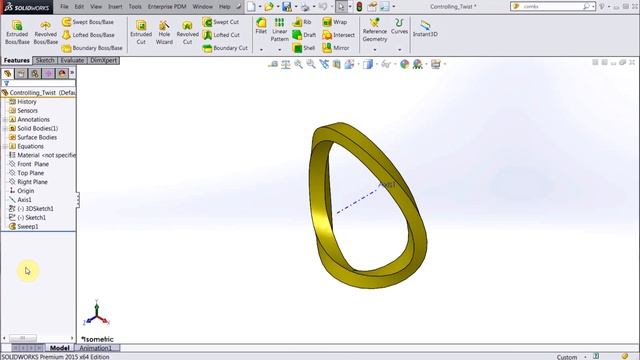The image size is (640, 360).
Task: Select the Revolved Cut tool
Action: [187, 32]
